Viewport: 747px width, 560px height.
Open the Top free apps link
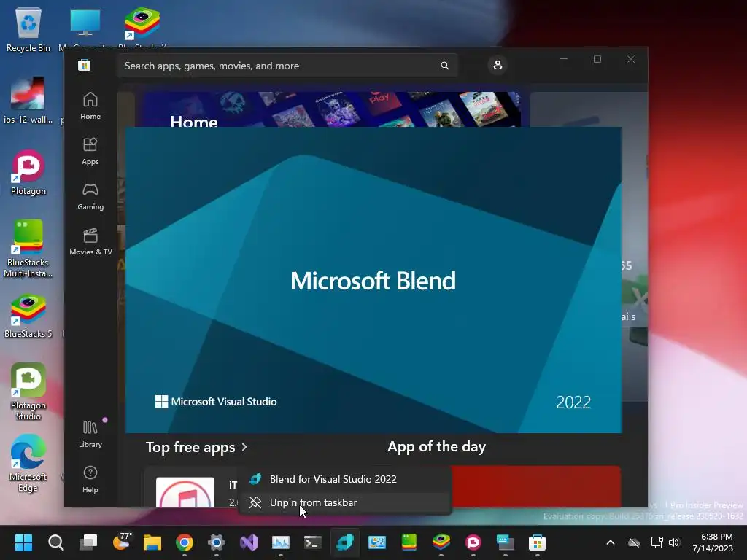(196, 447)
